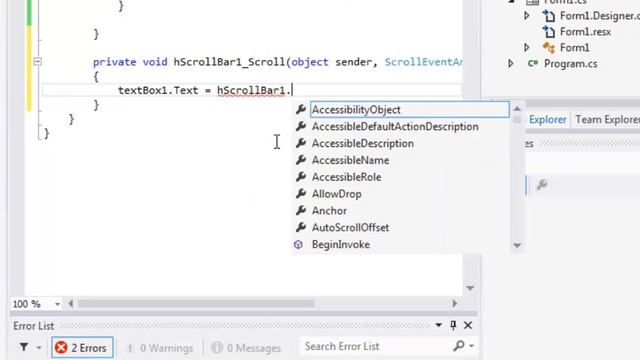The image size is (640, 360).
Task: Click the Error List search magnifier icon
Action: [x=459, y=346]
